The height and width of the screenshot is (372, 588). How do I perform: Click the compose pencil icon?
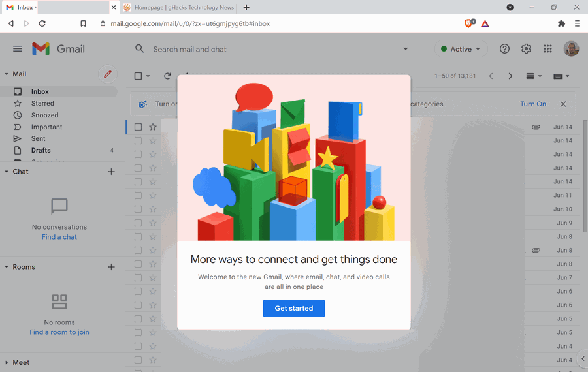108,74
